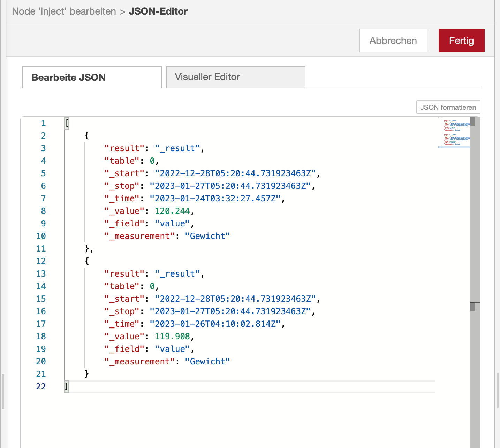The height and width of the screenshot is (448, 500).
Task: Click line number 1 in the gutter
Action: click(43, 123)
